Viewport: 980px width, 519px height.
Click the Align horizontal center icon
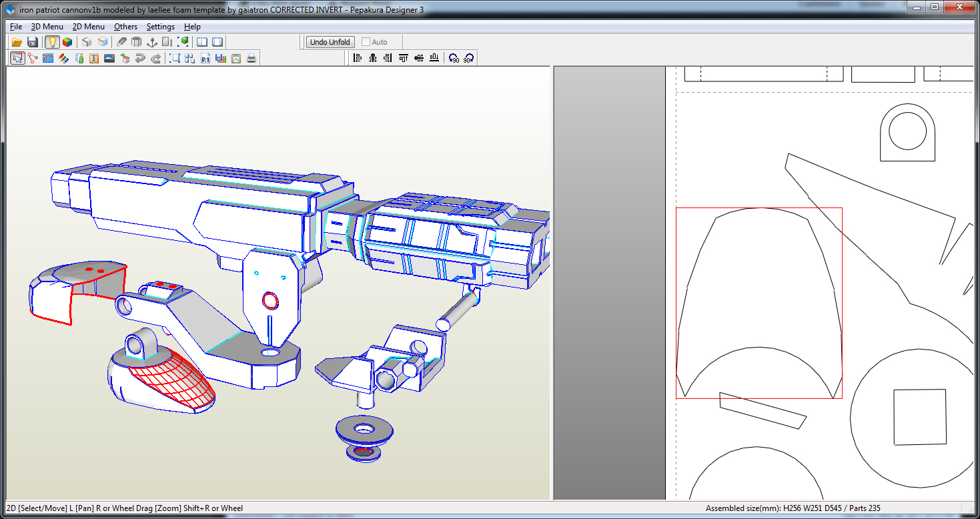[x=373, y=59]
